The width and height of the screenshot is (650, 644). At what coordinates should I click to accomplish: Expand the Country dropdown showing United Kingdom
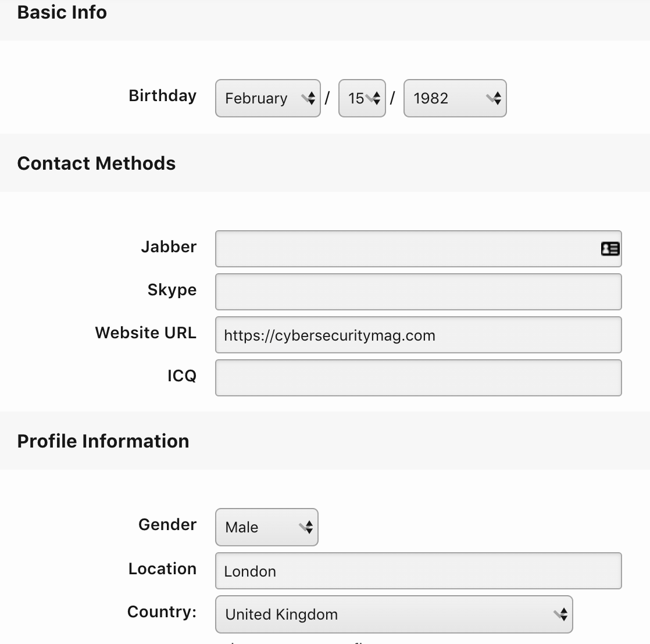pyautogui.click(x=394, y=614)
